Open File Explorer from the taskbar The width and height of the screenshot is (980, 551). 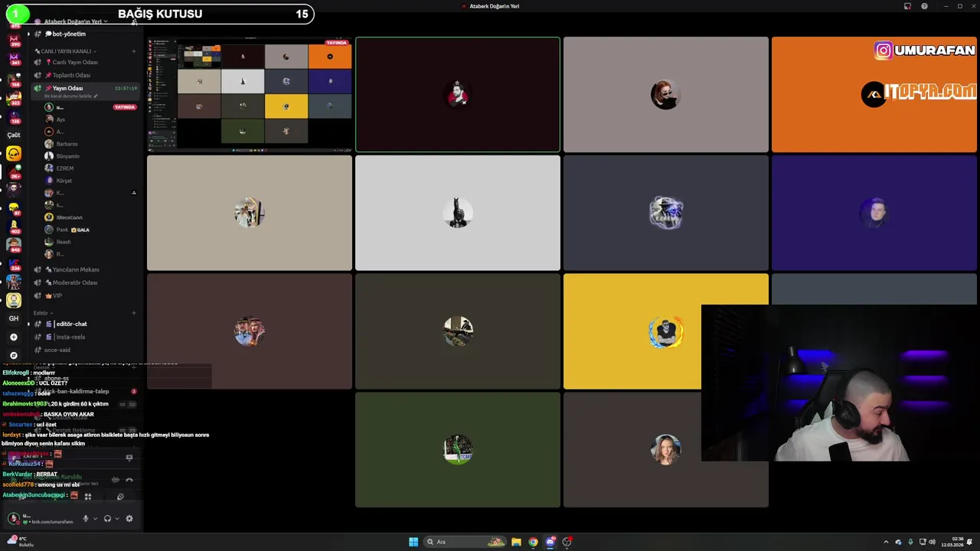[516, 542]
